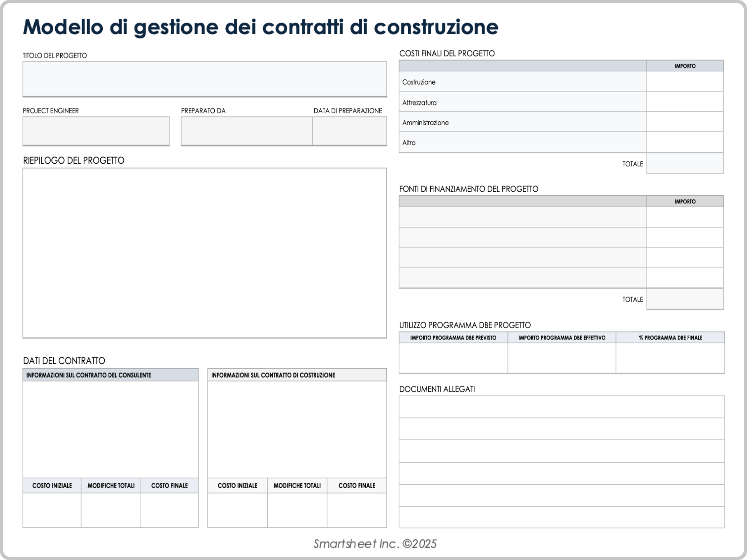Click the construction contract information box
Screen dimensions: 747x560
297,429
